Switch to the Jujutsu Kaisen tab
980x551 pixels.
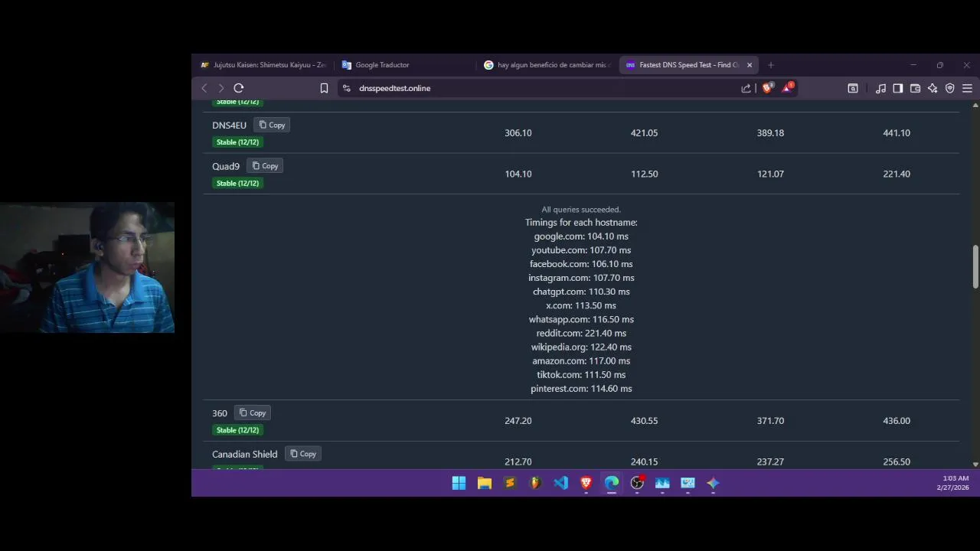coord(263,65)
